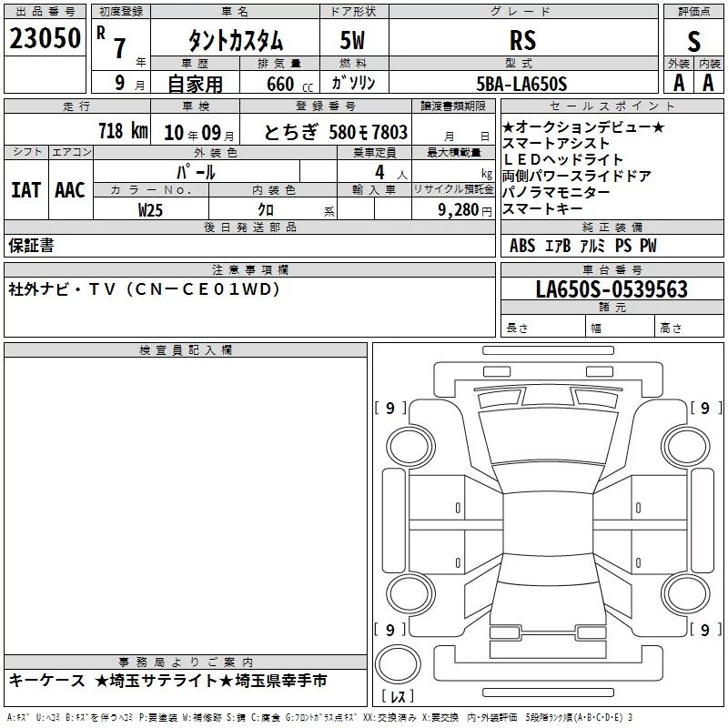Select the registration number とちぎ 580 も 7803
The width and height of the screenshot is (728, 728).
coord(335,132)
